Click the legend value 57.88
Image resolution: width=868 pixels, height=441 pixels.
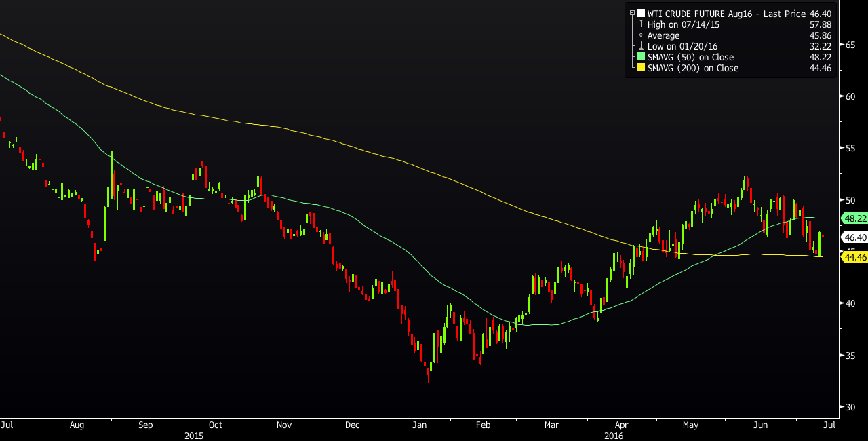821,24
